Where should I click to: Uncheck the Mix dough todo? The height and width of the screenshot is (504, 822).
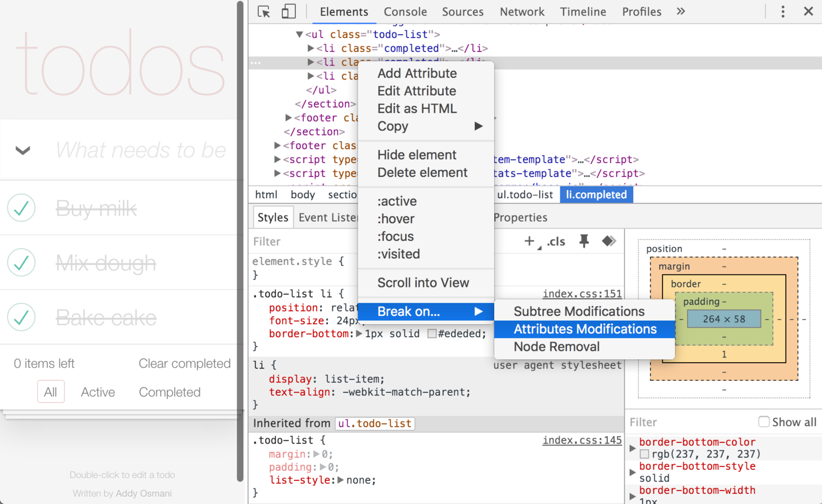pos(21,262)
